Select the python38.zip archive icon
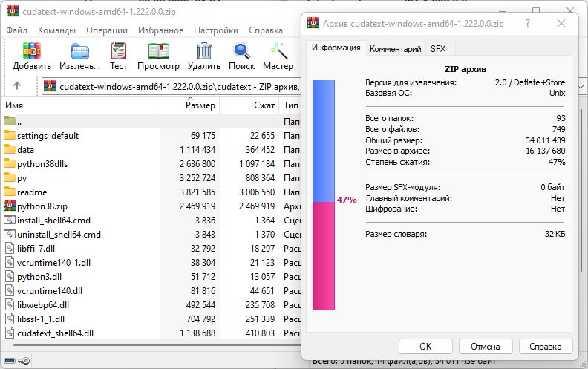 [10, 206]
